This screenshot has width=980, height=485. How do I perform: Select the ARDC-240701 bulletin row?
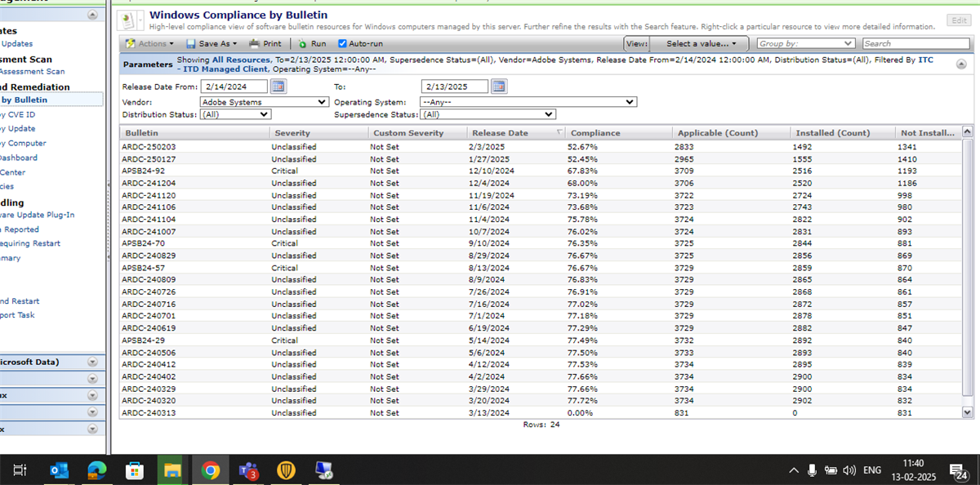[x=541, y=316]
